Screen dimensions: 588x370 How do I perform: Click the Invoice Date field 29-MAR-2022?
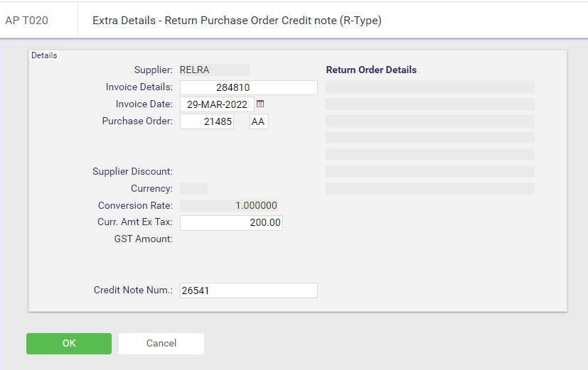217,104
